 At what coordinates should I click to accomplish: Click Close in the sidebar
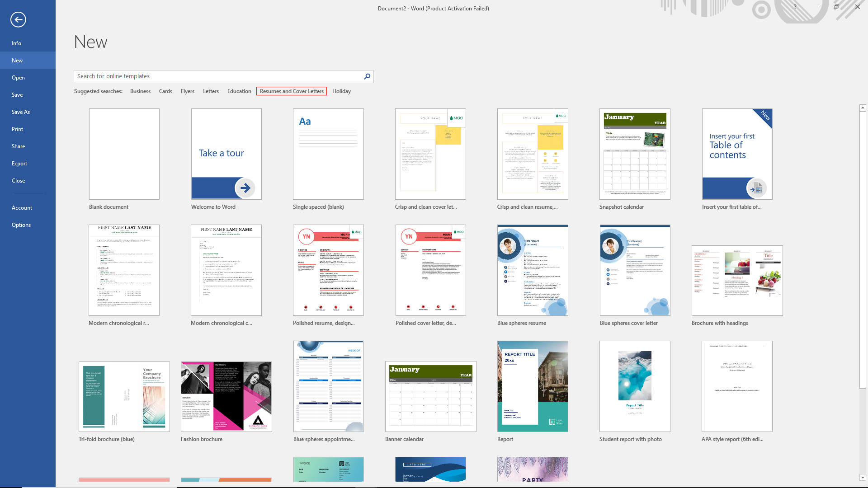[x=28, y=180]
